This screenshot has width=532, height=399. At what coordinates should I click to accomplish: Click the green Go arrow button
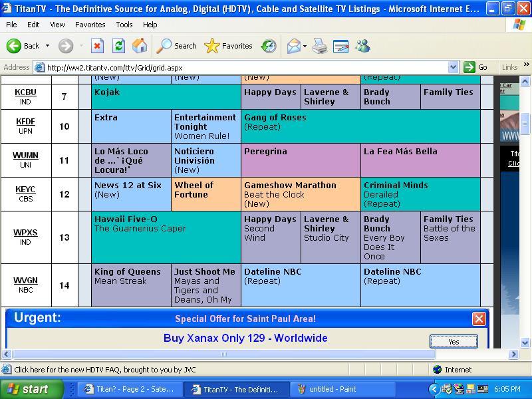(x=469, y=67)
